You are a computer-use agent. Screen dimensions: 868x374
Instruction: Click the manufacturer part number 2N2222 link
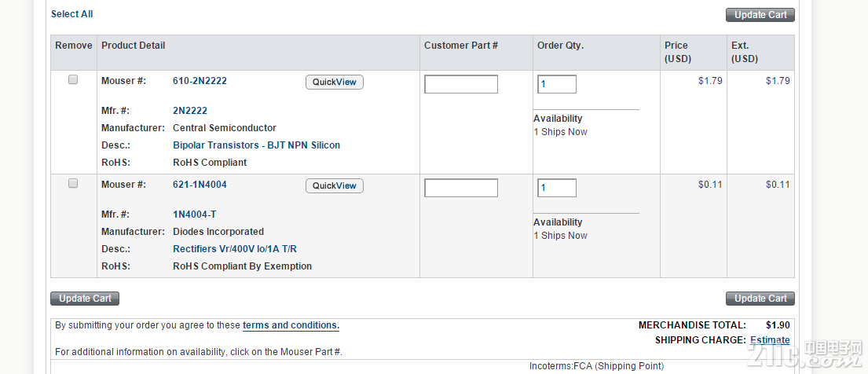[190, 111]
